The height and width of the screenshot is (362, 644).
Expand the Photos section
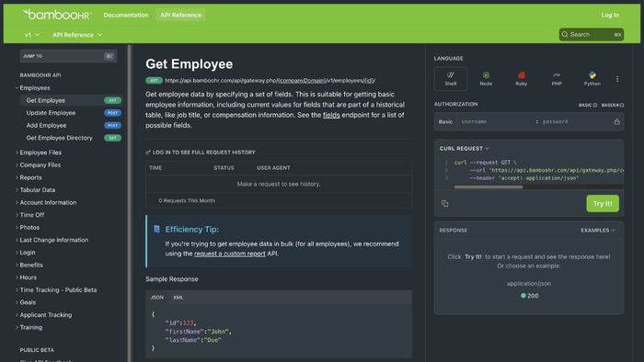coord(17,228)
